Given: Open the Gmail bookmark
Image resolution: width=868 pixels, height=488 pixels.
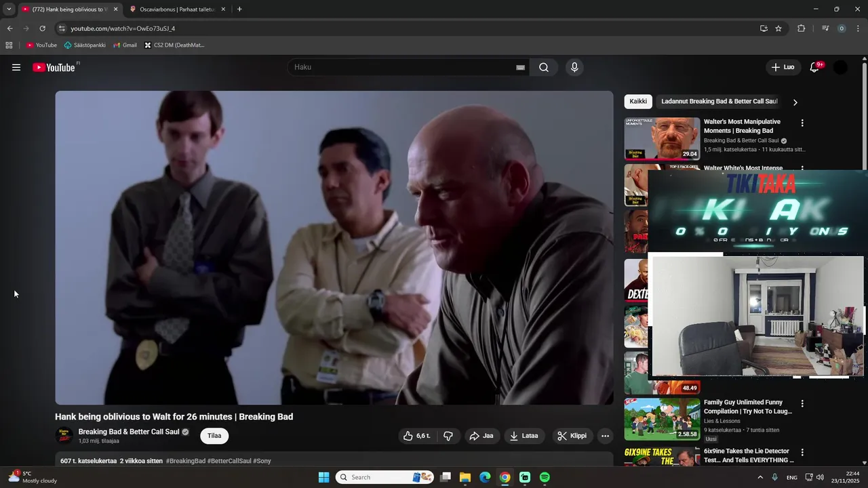Looking at the screenshot, I should pos(125,45).
